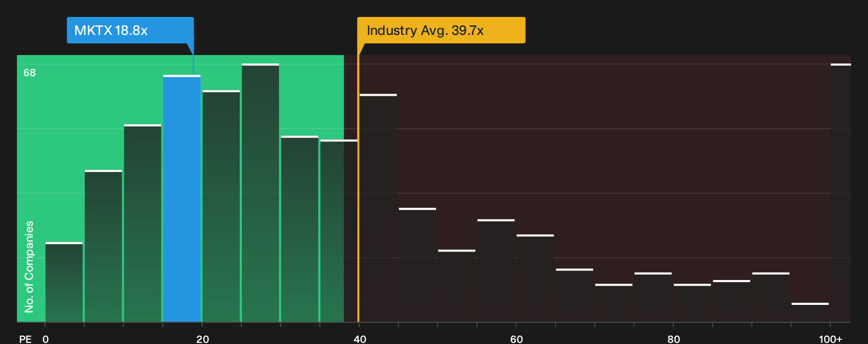The height and width of the screenshot is (344, 868).
Task: Click the x-axis tick label '20'
Action: [x=203, y=339]
